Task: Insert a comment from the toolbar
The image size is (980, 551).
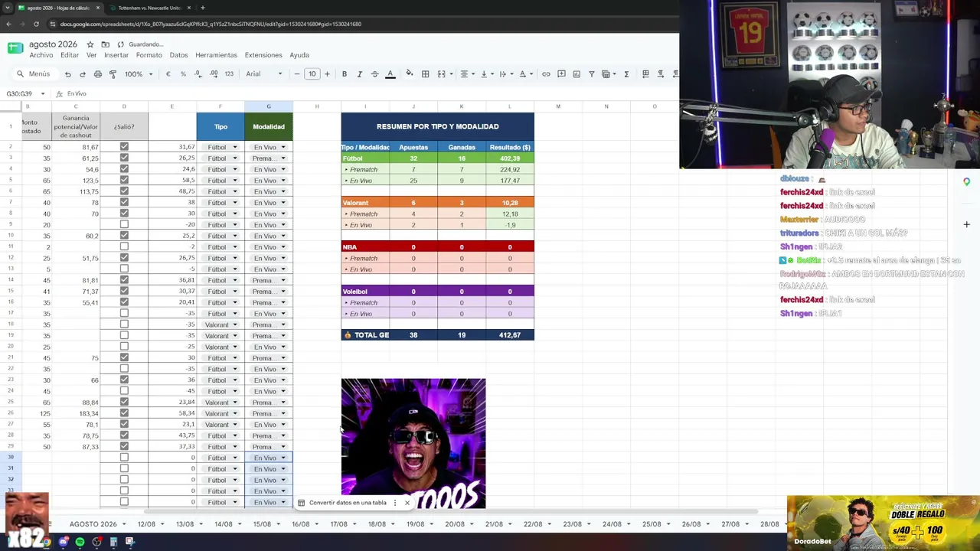Action: (x=561, y=74)
